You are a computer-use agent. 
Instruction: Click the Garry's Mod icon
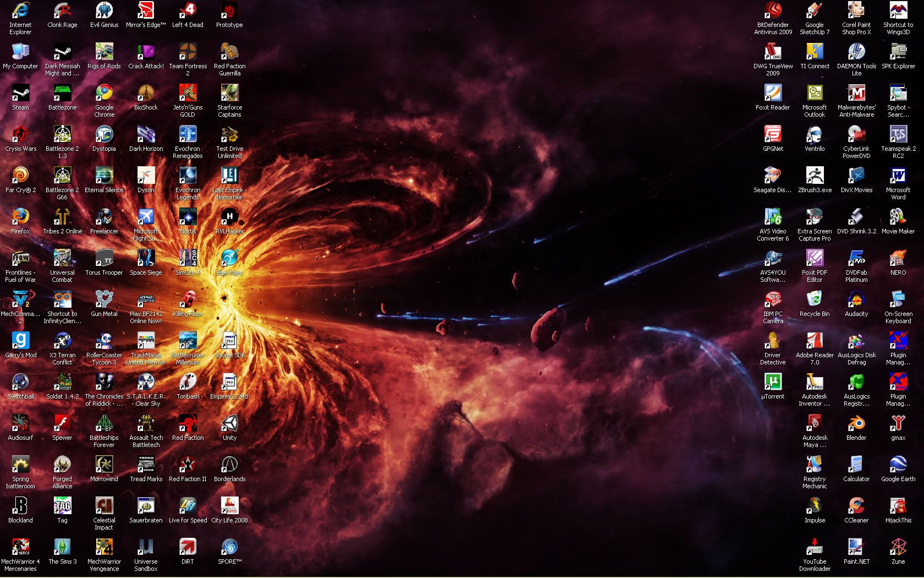[20, 341]
